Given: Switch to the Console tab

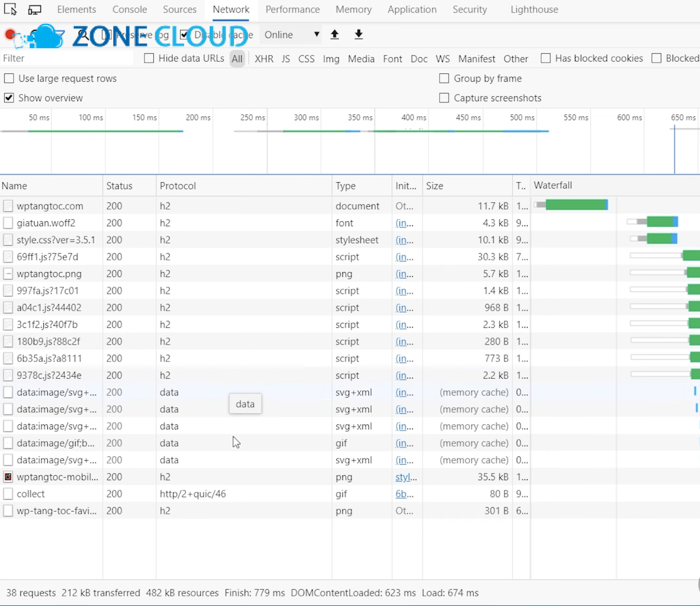Looking at the screenshot, I should 129,9.
